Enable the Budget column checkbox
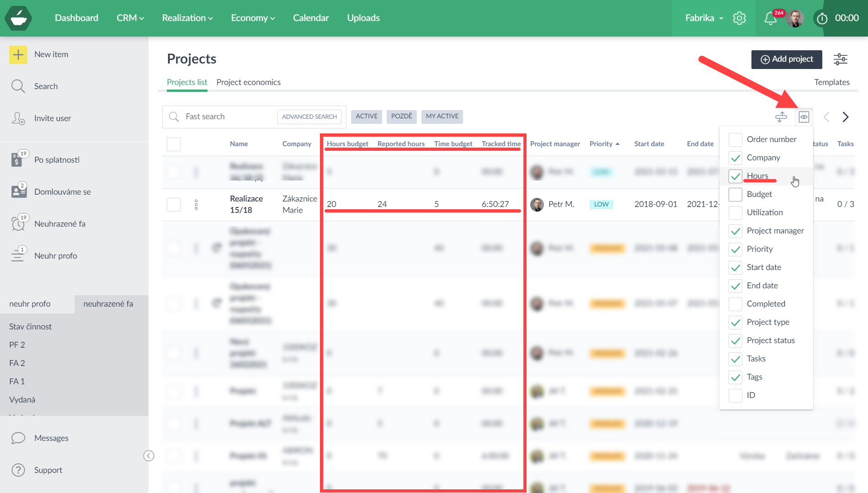This screenshot has width=868, height=493. [735, 195]
